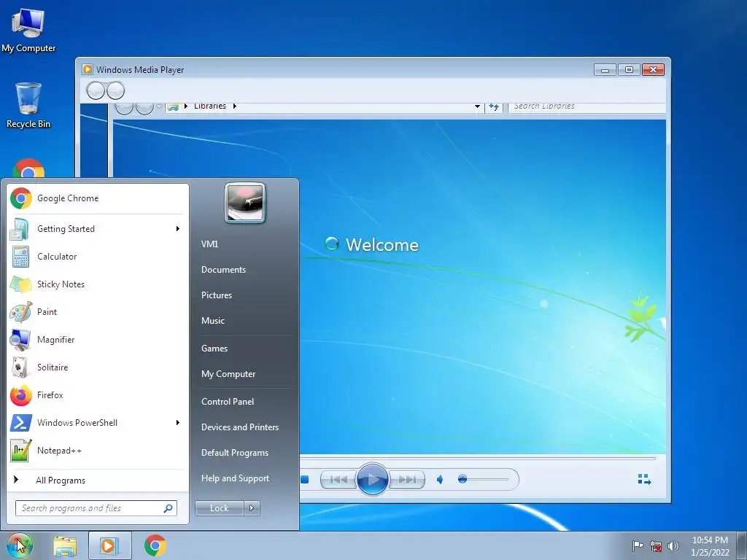Screen dimensions: 747x560
Task: Click the Back button in Media Player
Action: pyautogui.click(x=96, y=90)
